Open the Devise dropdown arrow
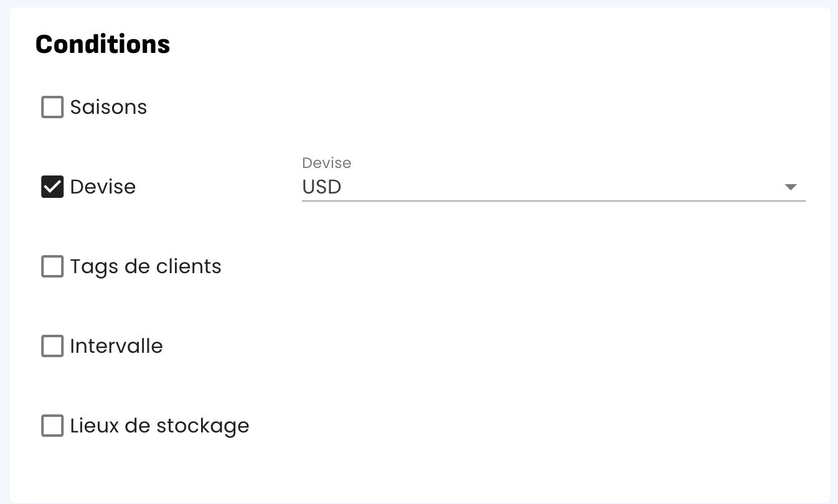 point(791,187)
